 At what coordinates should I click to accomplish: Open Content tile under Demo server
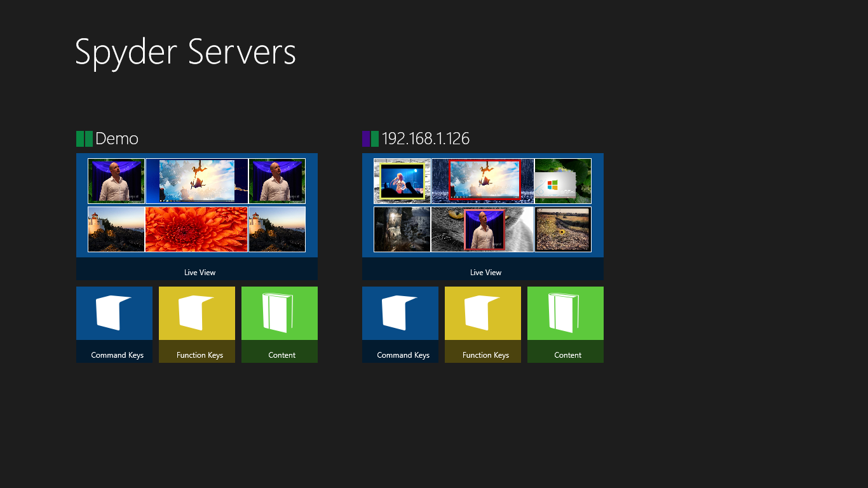tap(280, 325)
